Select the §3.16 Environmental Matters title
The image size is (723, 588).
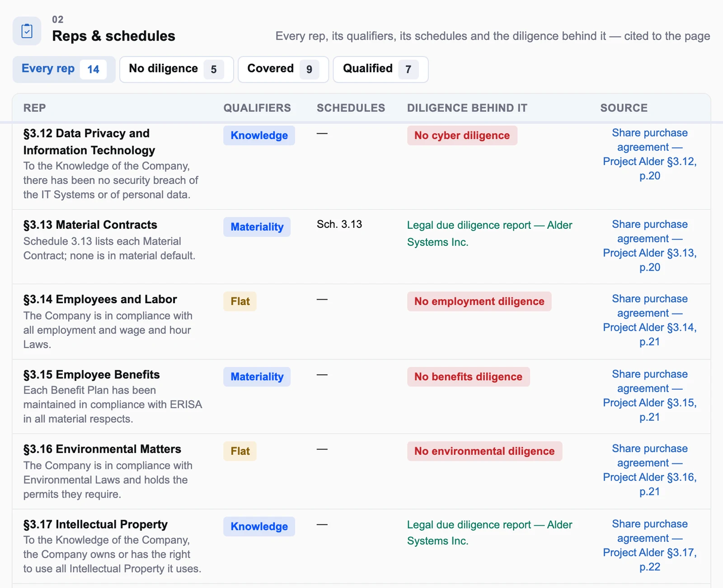point(102,449)
